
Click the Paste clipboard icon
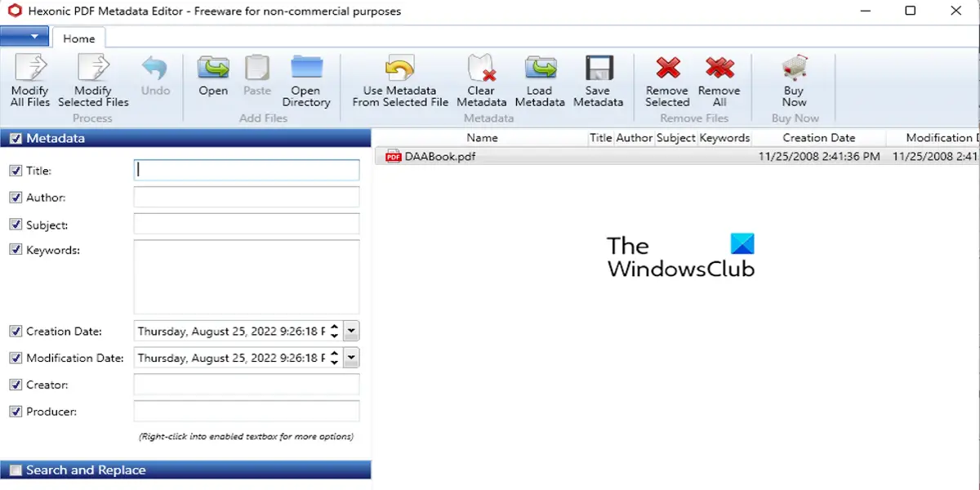(257, 68)
